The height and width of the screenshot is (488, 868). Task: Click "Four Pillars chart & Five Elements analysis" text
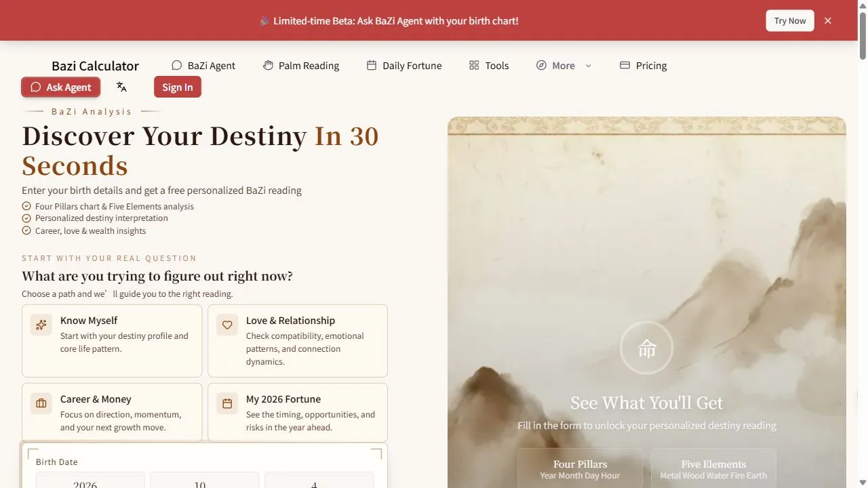(115, 206)
